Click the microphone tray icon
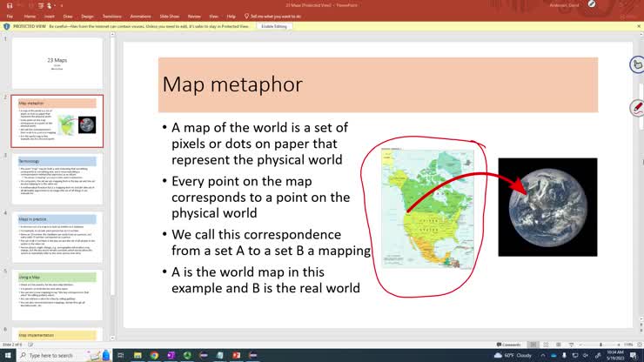644x362 pixels. click(564, 355)
